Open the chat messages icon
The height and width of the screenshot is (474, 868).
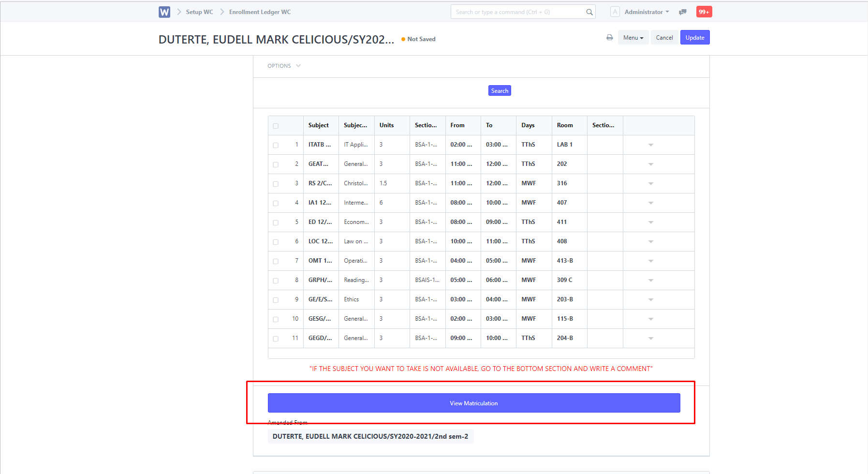click(x=683, y=12)
